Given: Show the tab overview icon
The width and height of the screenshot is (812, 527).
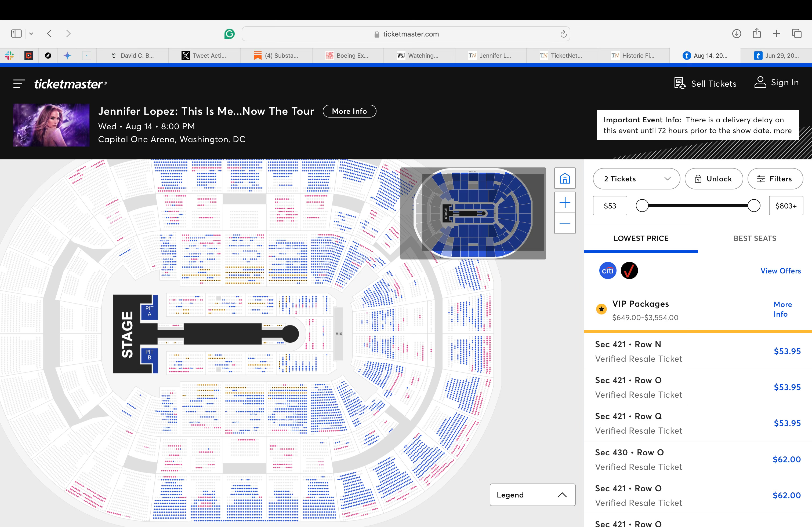Looking at the screenshot, I should pos(797,33).
